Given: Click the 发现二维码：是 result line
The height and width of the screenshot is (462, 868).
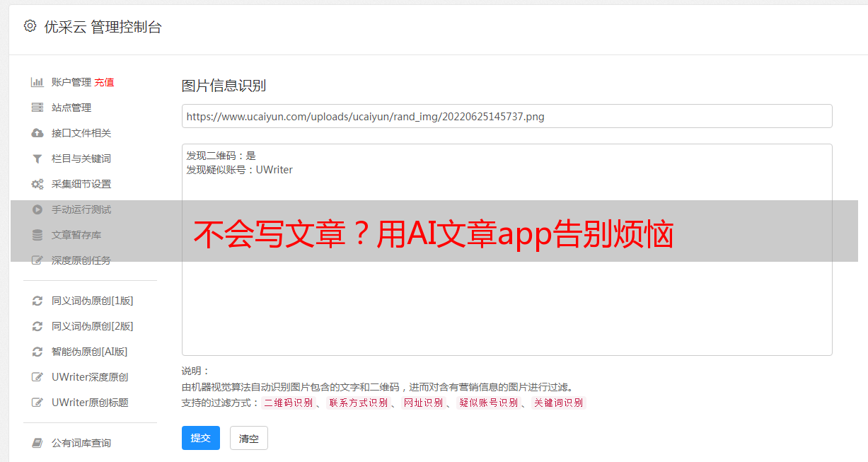Looking at the screenshot, I should (221, 156).
